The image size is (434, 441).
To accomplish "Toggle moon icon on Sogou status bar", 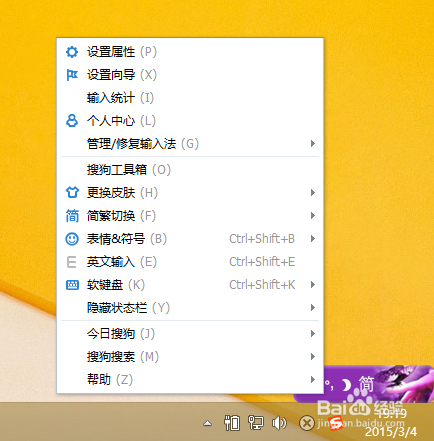I will 347,385.
